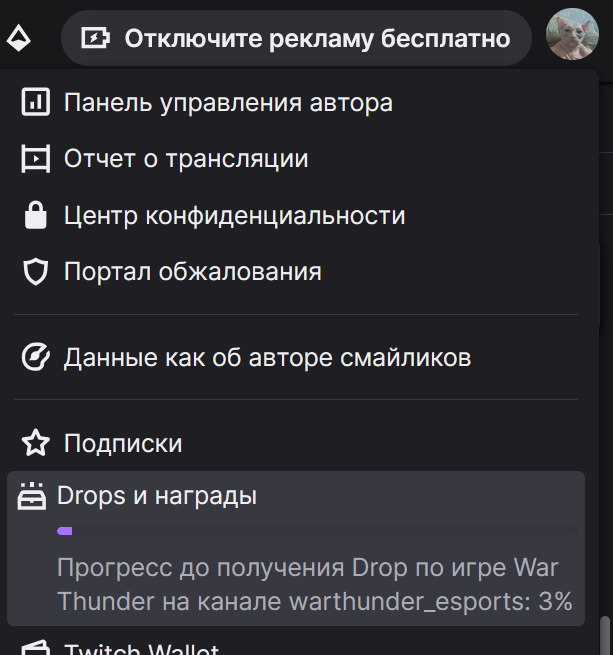Click the bar chart icon for Панель управления автора
613x655 pixels.
click(x=36, y=102)
